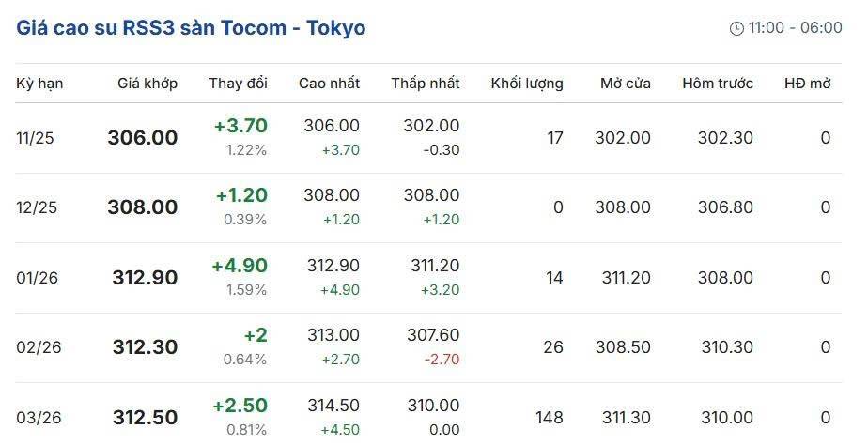This screenshot has height=445, width=868.
Task: Choose the 02/26 contract term
Action: tap(39, 347)
